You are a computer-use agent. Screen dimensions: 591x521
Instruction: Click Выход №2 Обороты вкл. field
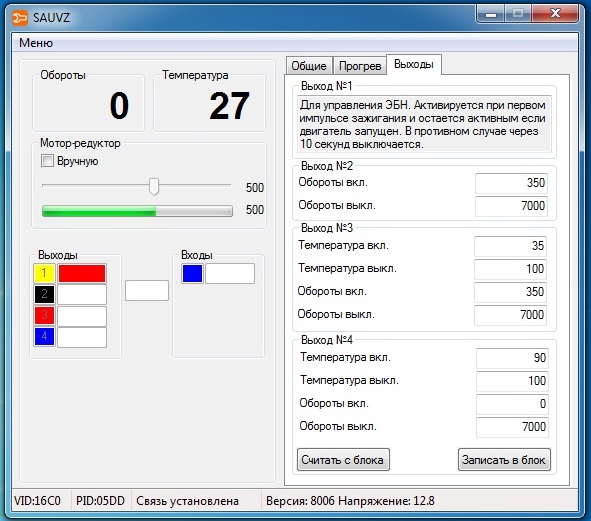pos(511,183)
